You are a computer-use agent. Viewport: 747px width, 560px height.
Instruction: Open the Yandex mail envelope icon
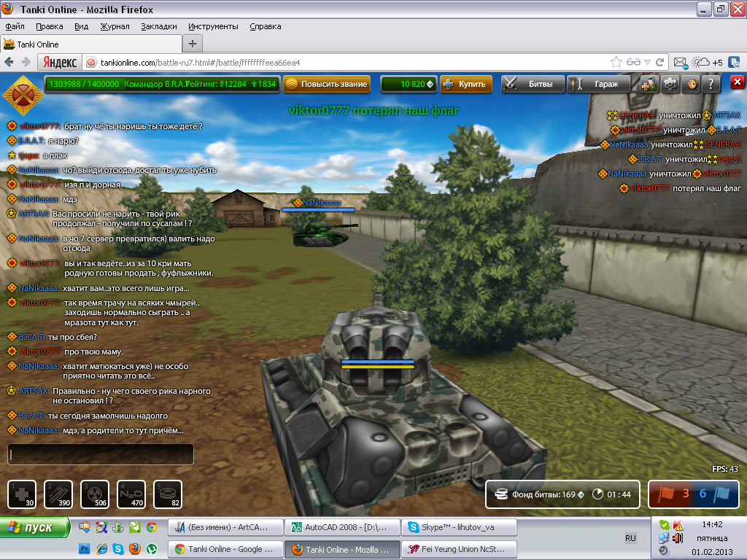(681, 63)
